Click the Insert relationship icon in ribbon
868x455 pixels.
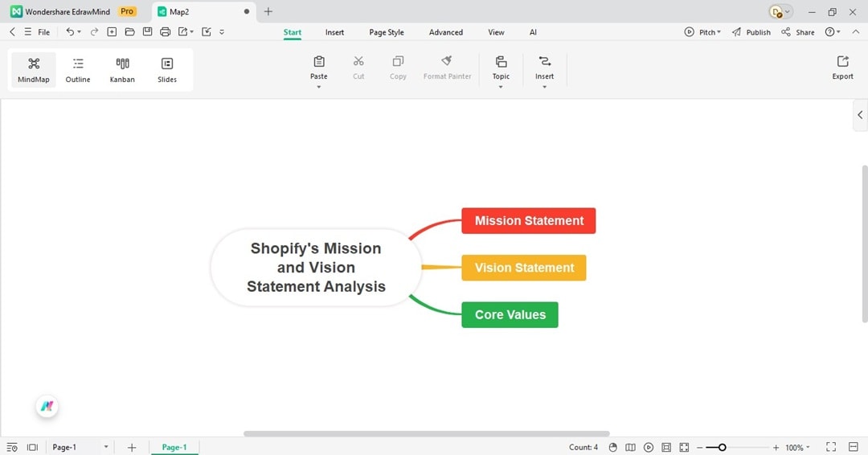coord(545,61)
